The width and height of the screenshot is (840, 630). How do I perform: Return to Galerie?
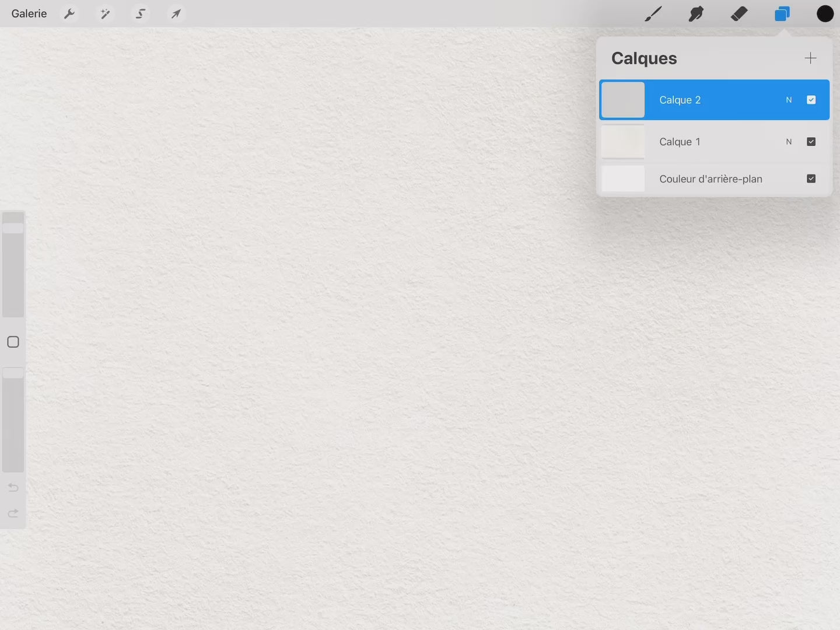[x=29, y=13]
